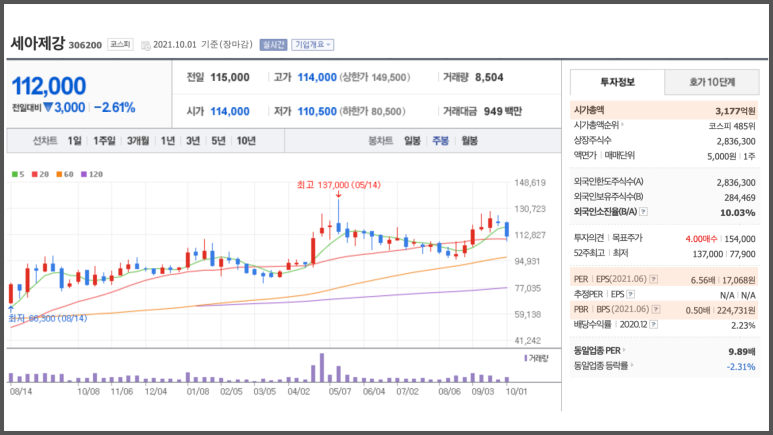This screenshot has width=773, height=435.
Task: Click the current price 112,000
Action: coord(49,86)
